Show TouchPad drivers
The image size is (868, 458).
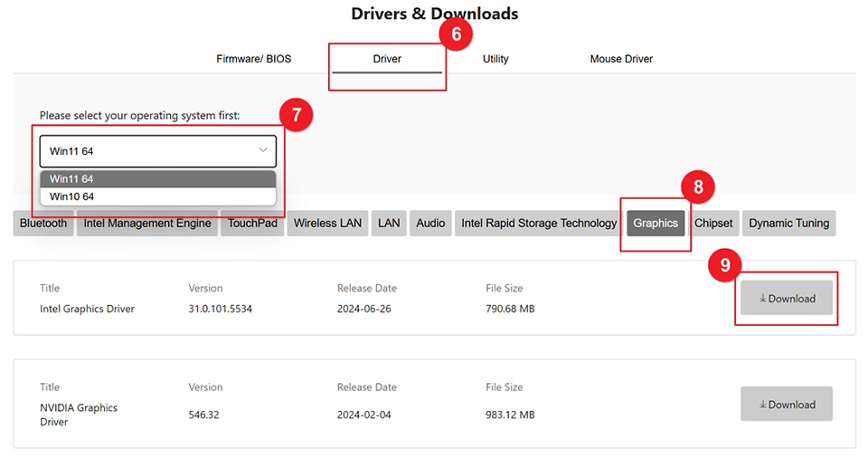click(x=252, y=224)
